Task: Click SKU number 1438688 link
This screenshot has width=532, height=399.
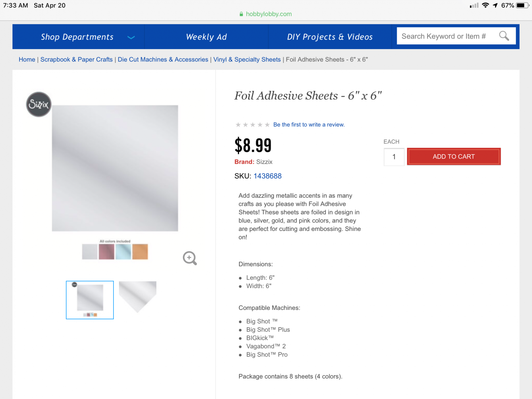Action: (x=267, y=176)
